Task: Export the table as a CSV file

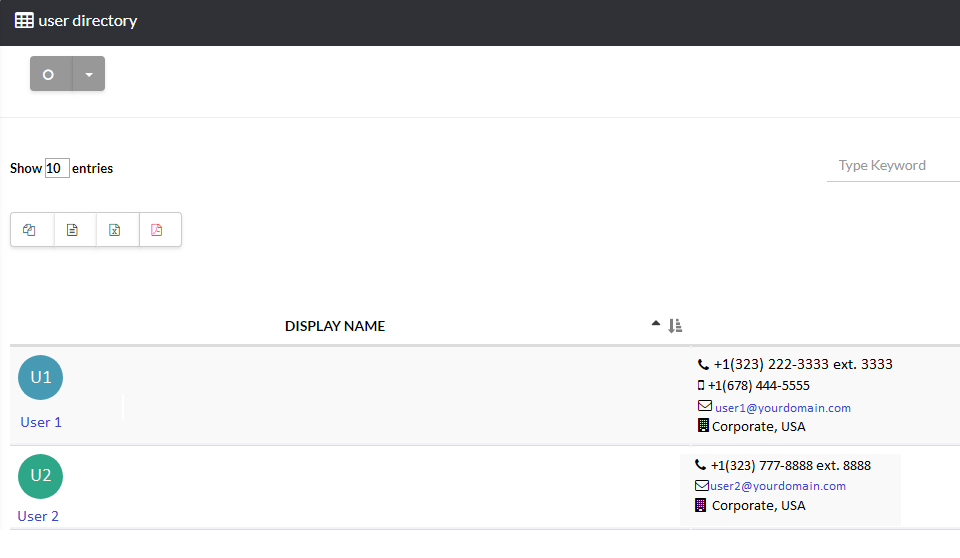Action: [x=73, y=230]
